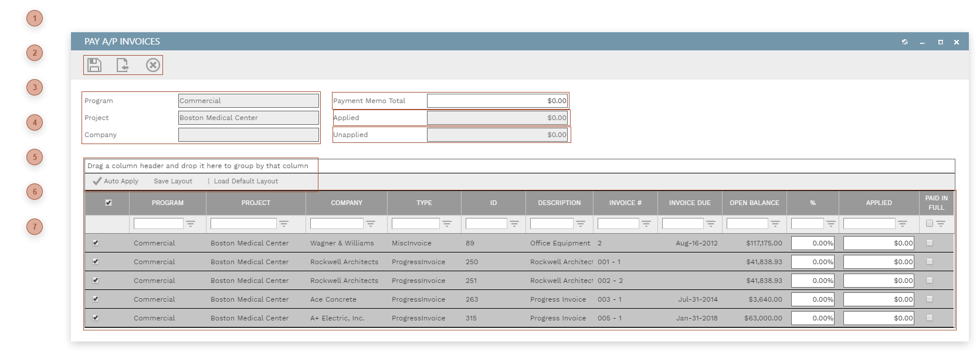This screenshot has width=980, height=355.
Task: Open filter icon for % column
Action: click(x=831, y=224)
